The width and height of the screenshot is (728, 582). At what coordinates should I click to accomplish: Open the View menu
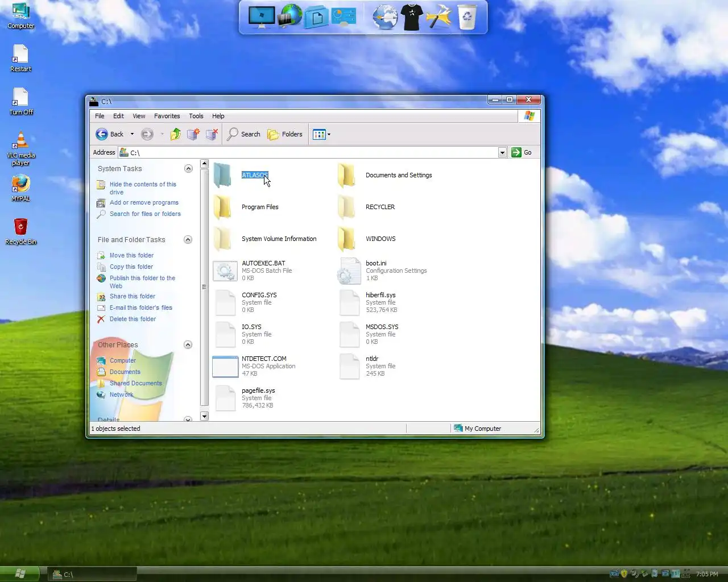(x=139, y=116)
